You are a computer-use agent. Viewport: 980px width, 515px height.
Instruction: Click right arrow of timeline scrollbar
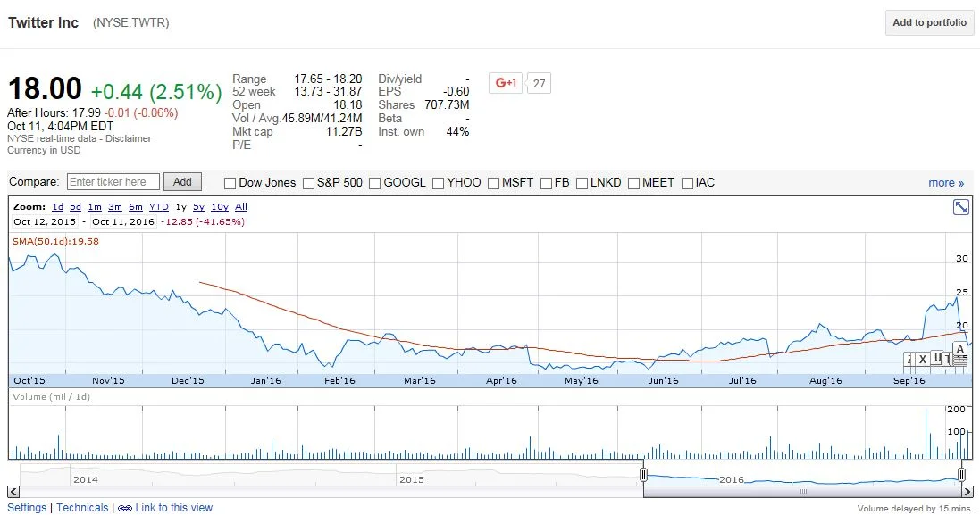967,491
